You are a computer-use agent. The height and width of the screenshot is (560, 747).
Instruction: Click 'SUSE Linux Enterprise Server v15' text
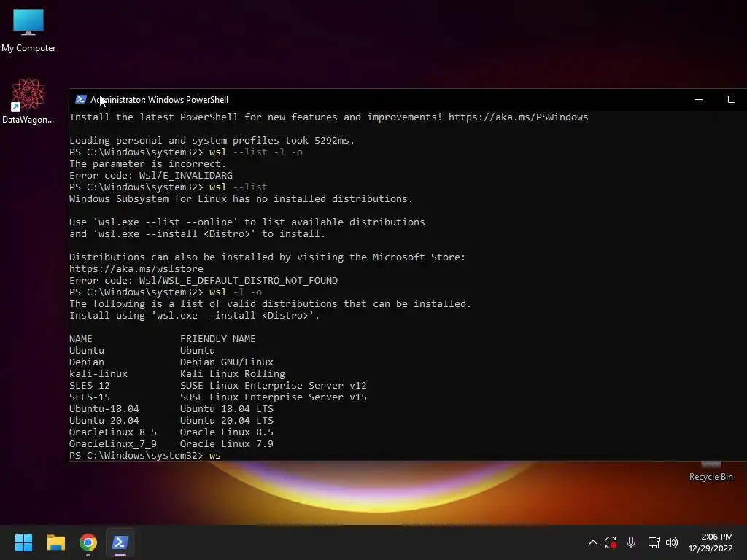click(274, 397)
